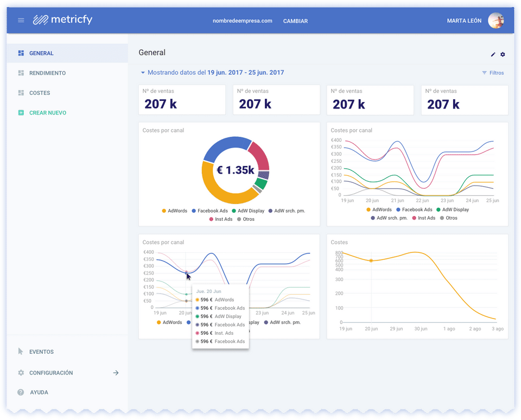Open the hamburger menu icon
This screenshot has height=420, width=521.
click(21, 20)
